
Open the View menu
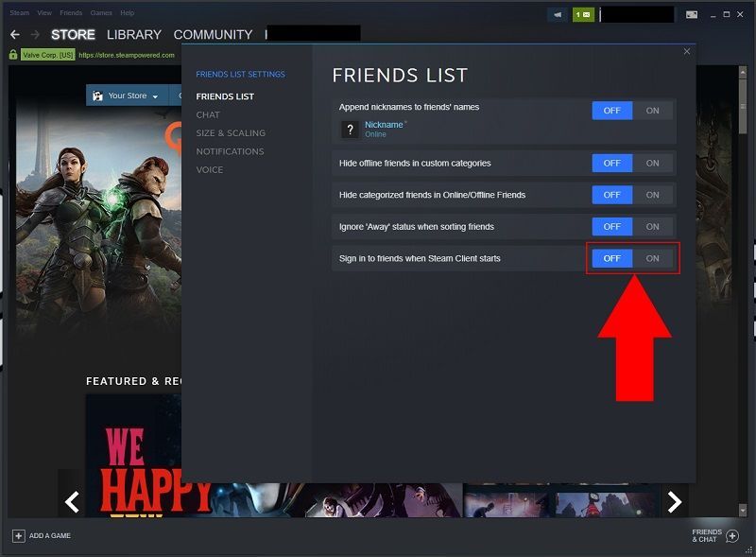(x=44, y=12)
